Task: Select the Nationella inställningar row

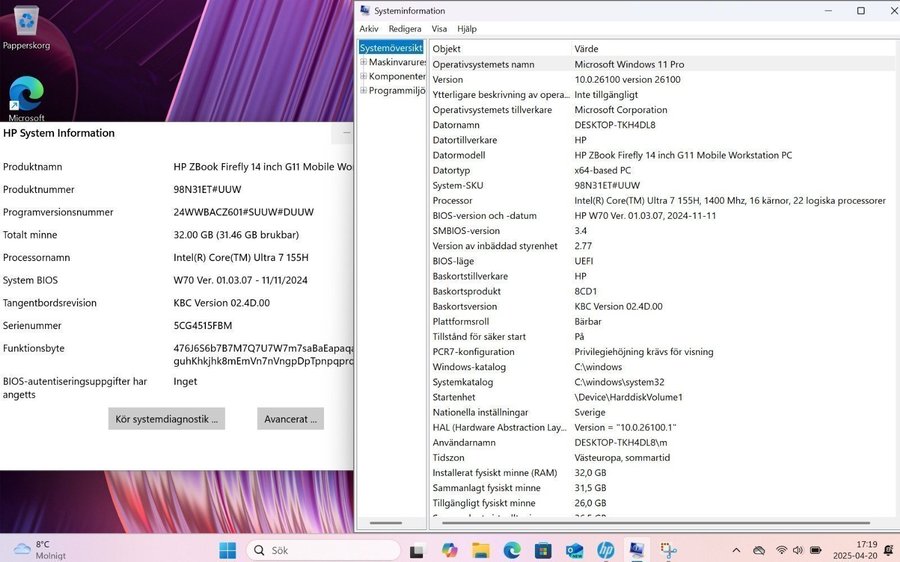Action: (663, 412)
